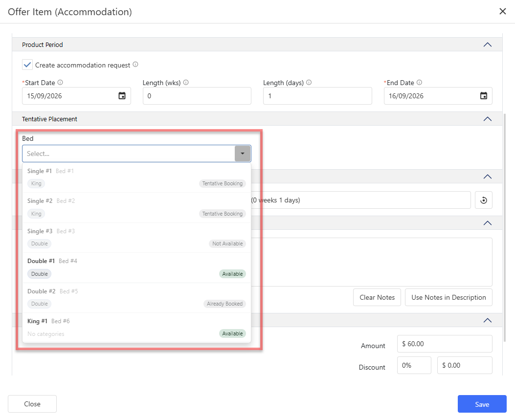Select Single #3 Bed #3 option
This screenshot has width=515, height=420.
tap(136, 238)
